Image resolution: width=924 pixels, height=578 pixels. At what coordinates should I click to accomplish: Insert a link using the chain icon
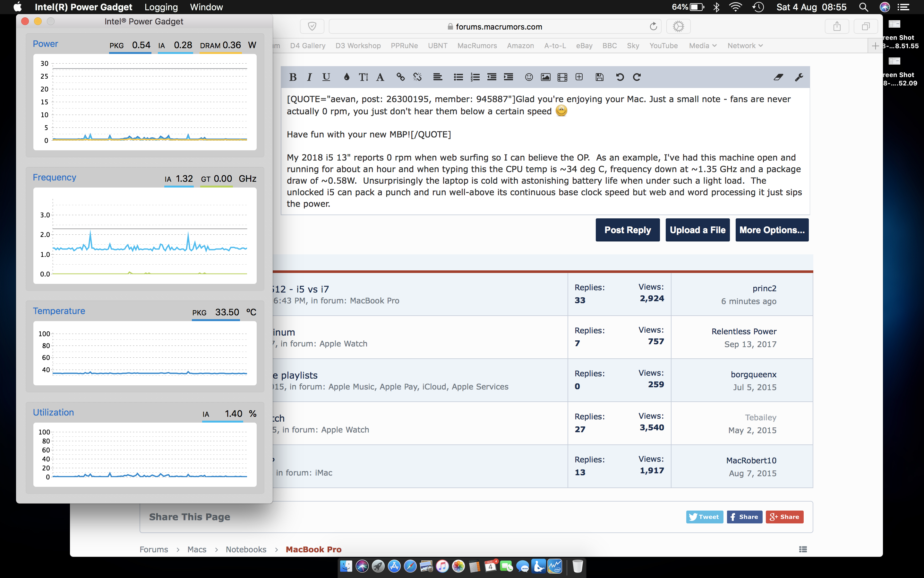pos(400,77)
